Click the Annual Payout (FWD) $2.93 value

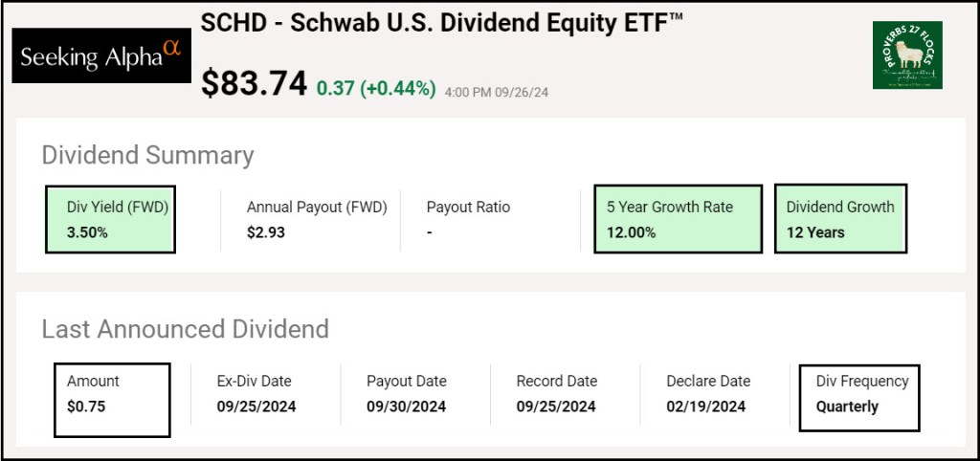[266, 232]
